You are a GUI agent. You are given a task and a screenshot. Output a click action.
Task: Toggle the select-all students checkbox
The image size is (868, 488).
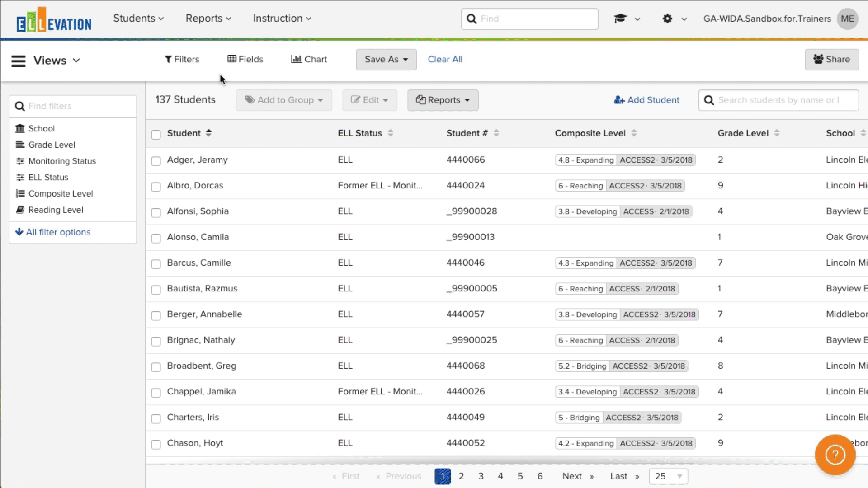click(x=156, y=135)
